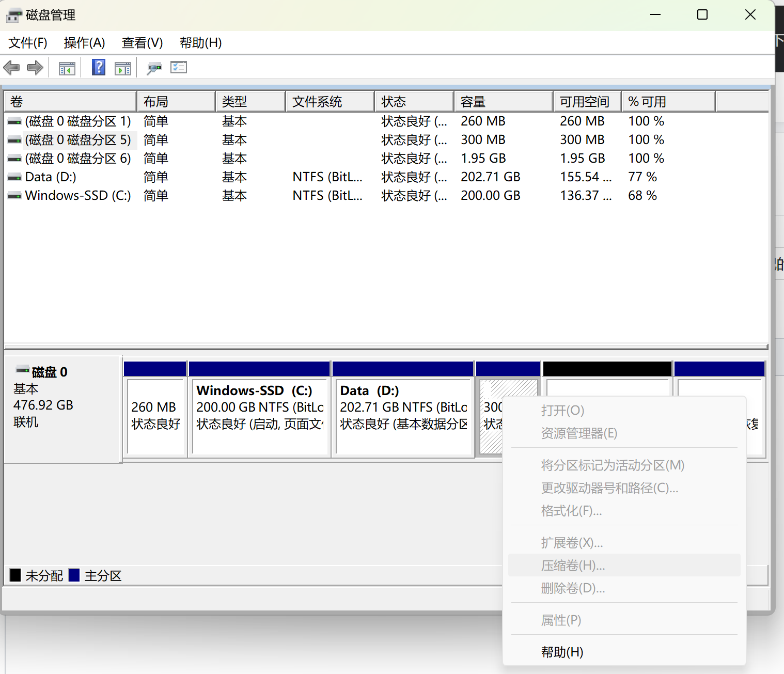The image size is (784, 674).
Task: Select Windows-SSD (C:) partition block in disk map
Action: [259, 416]
